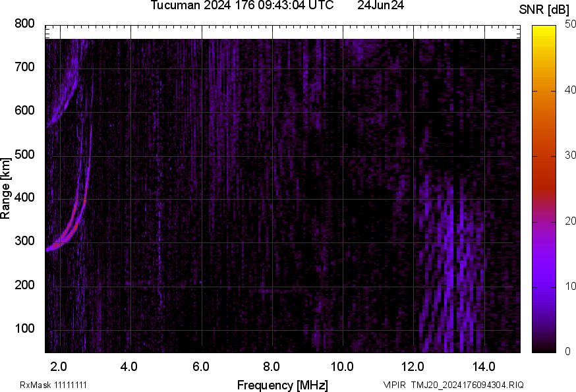Viewport: 576px width, 392px height.
Task: Click the 24Jun24 date label
Action: point(381,6)
